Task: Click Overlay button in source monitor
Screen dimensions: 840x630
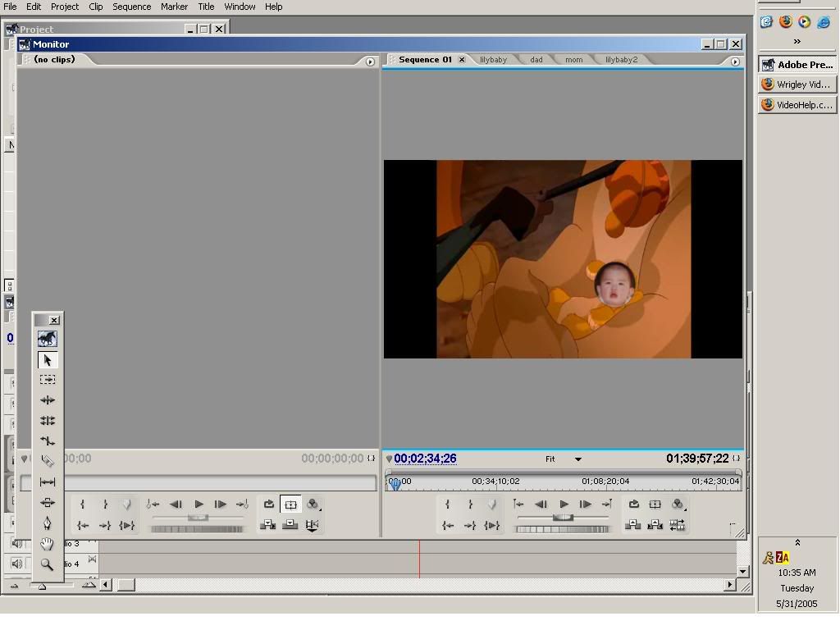Action: [290, 525]
